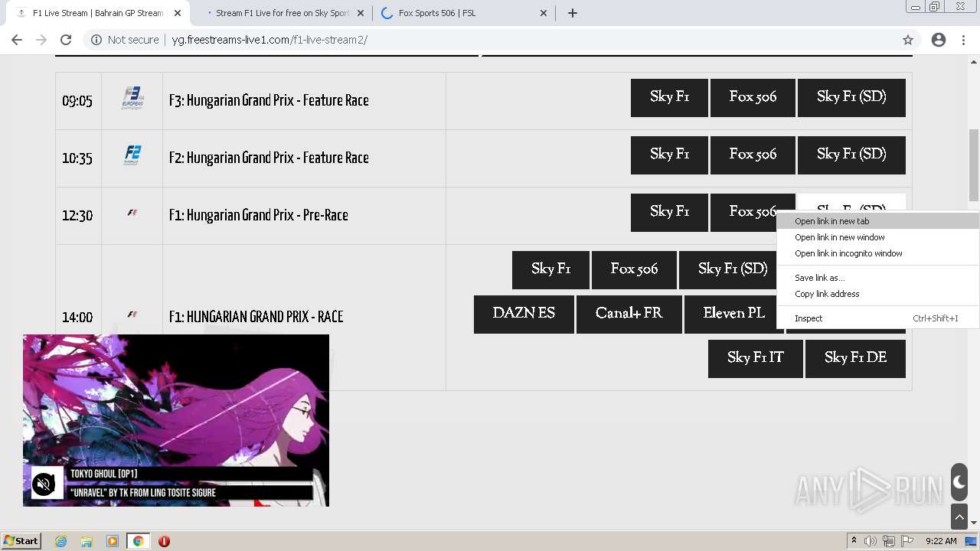Click the F3 European championship logo
The image size is (980, 551).
tap(132, 99)
